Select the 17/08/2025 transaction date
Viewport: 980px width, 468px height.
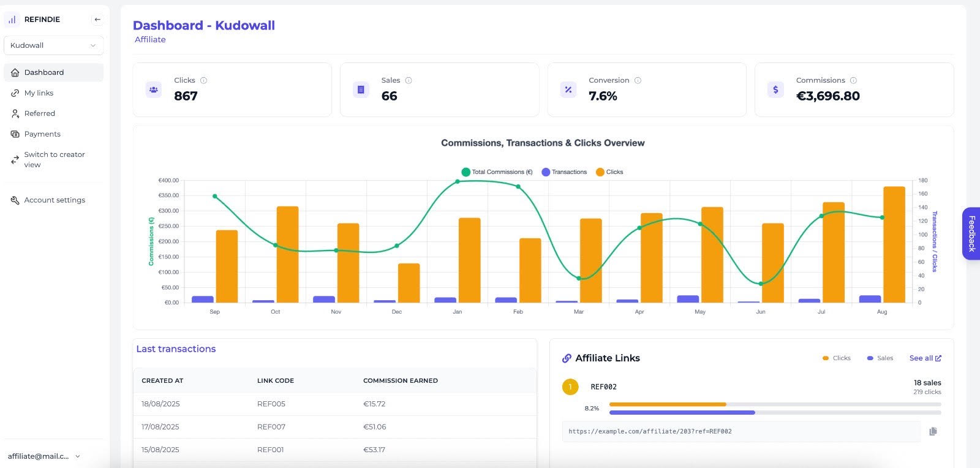pyautogui.click(x=160, y=427)
